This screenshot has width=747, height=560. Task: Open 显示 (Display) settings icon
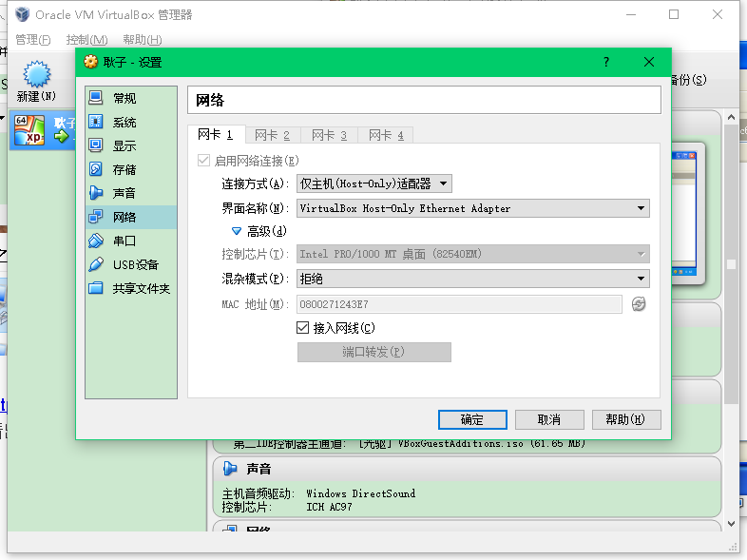[96, 145]
